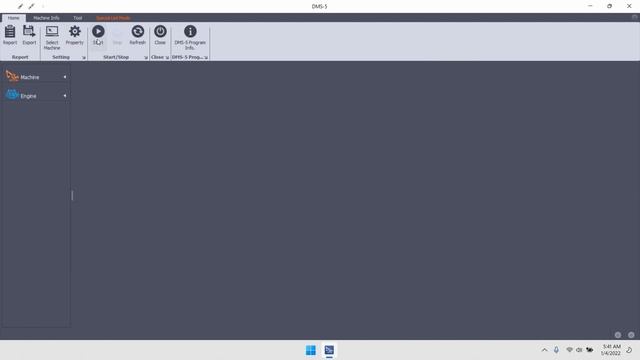The width and height of the screenshot is (640, 360).
Task: Open the orange Specialist Mode tab
Action: click(113, 18)
